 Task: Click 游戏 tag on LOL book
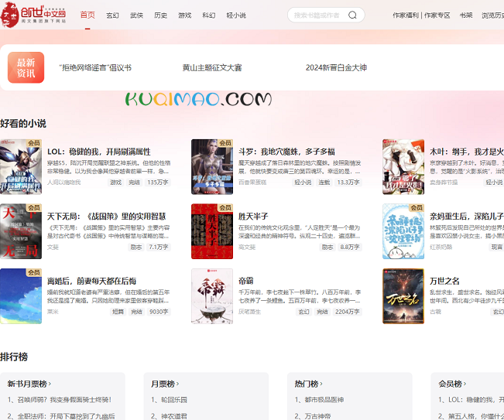[x=115, y=183]
